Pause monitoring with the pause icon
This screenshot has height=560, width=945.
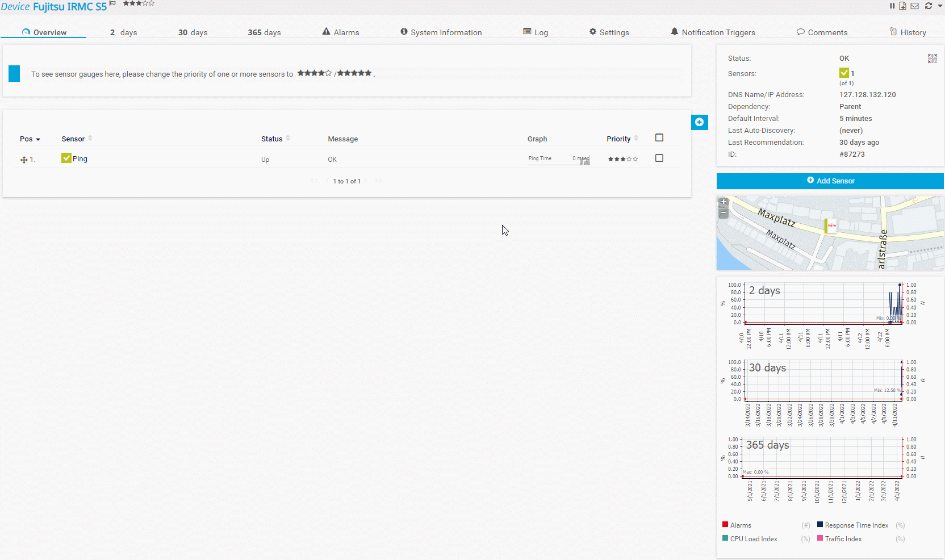tap(892, 6)
